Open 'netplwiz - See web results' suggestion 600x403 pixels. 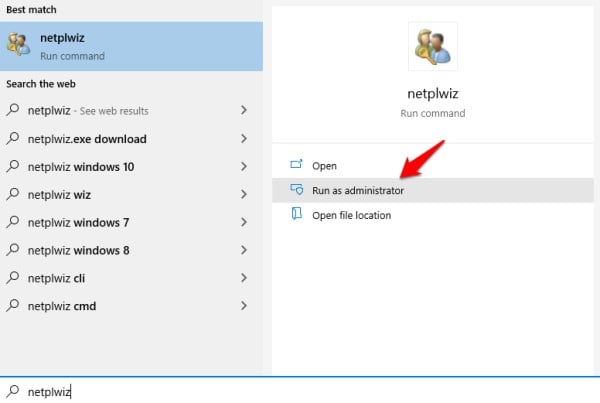coord(131,111)
